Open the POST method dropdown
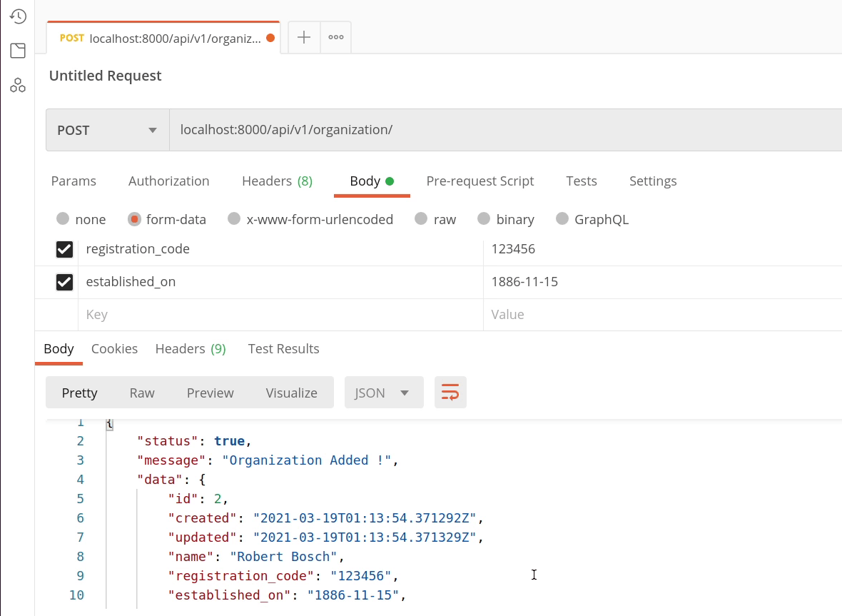The height and width of the screenshot is (616, 842). (107, 130)
